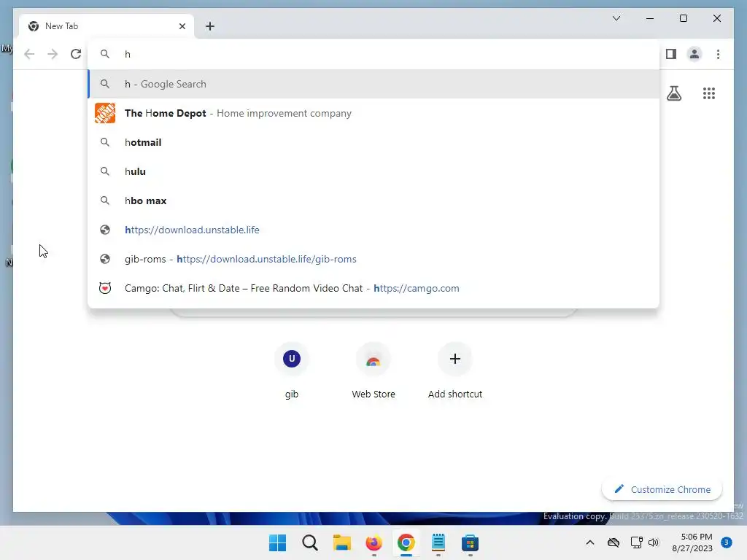Image resolution: width=747 pixels, height=560 pixels.
Task: Open Notepad from the taskbar
Action: 438,542
